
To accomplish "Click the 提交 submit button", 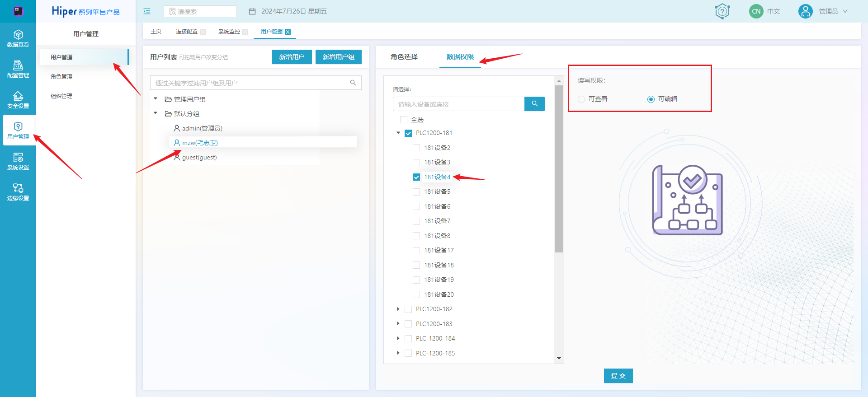I will pos(618,376).
